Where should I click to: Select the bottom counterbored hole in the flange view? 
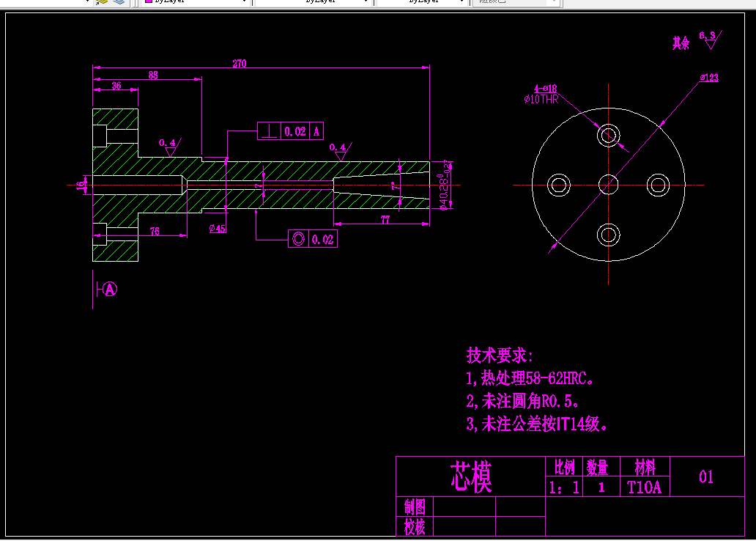pos(609,235)
